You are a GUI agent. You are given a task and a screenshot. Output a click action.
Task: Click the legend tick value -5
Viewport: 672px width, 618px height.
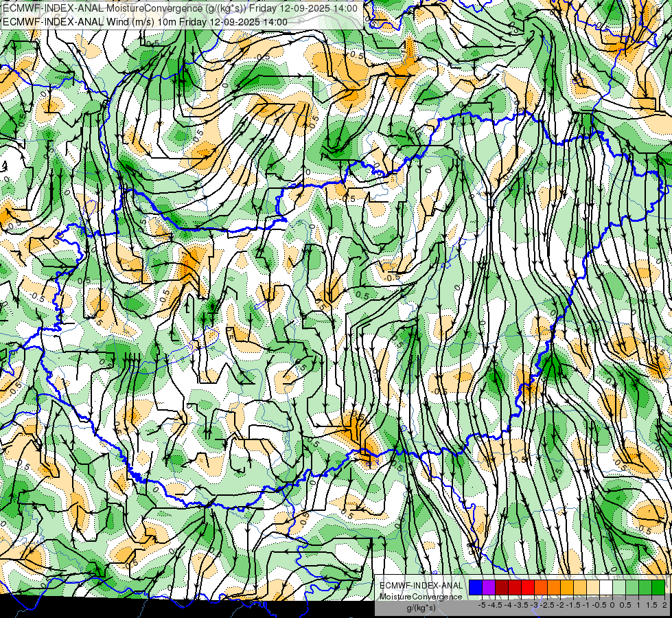[482, 605]
